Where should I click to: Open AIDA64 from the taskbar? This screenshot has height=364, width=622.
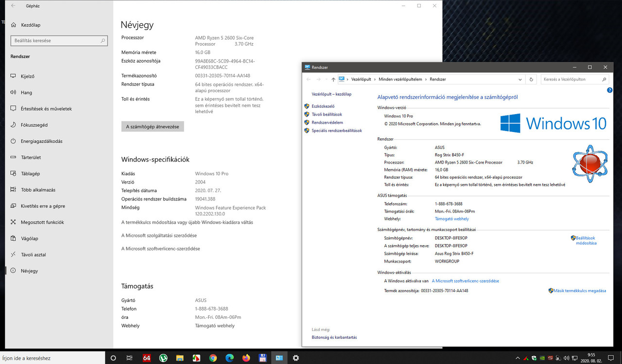[147, 358]
